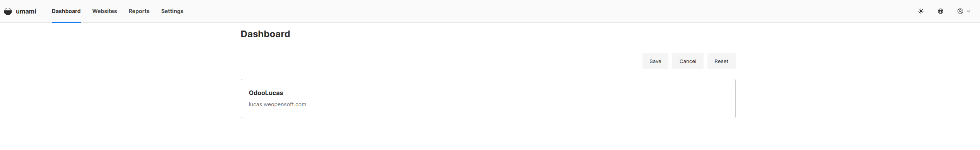Open the Reports tab
Screen dimensions: 980x150
pyautogui.click(x=139, y=11)
